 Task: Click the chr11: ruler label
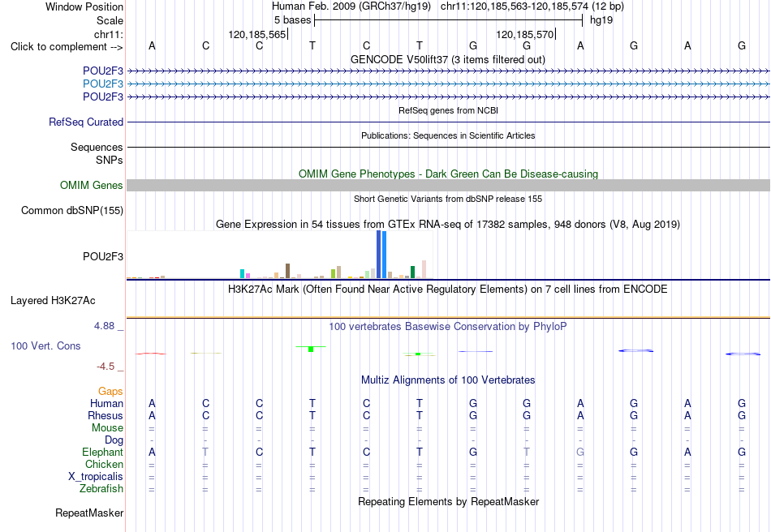click(109, 34)
